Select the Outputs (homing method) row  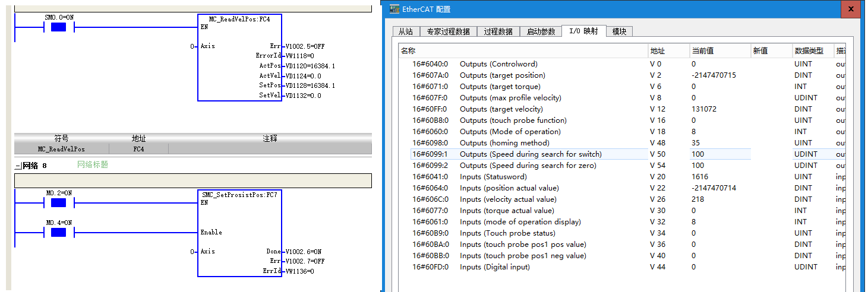click(x=623, y=143)
